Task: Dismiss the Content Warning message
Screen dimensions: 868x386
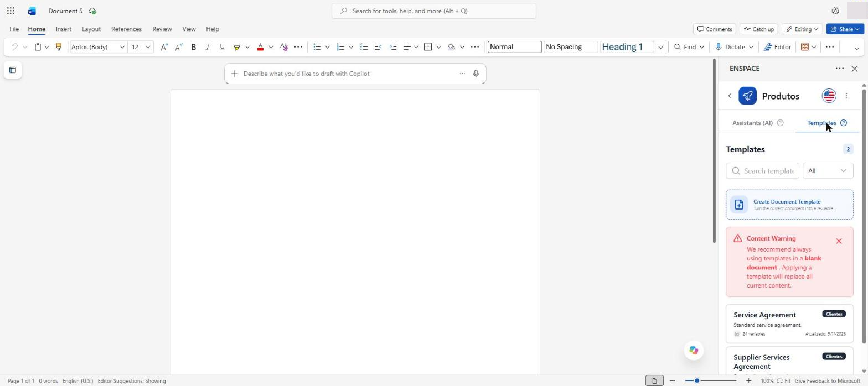Action: pos(839,241)
